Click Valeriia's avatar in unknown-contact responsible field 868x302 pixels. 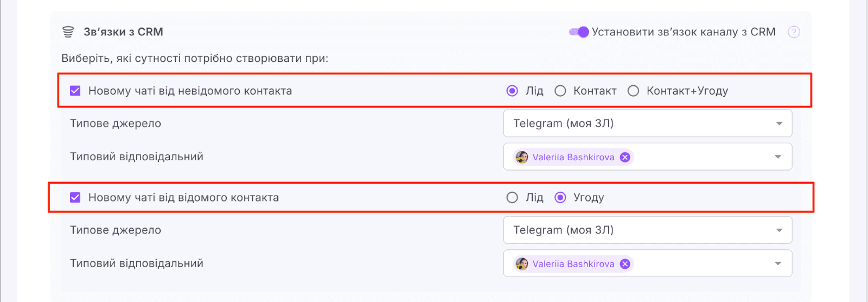(522, 157)
